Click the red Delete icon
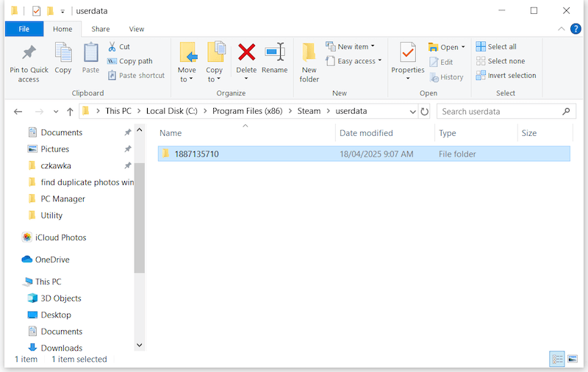Screen dimensions: 588x372 point(246,53)
